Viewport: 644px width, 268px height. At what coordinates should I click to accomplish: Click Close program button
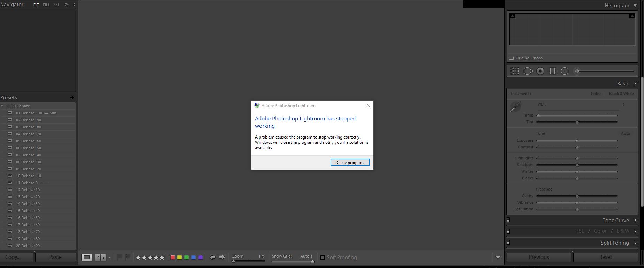point(350,163)
